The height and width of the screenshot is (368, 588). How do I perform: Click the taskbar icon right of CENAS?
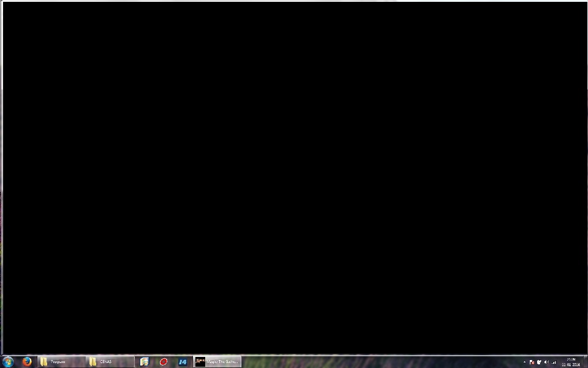click(x=145, y=362)
